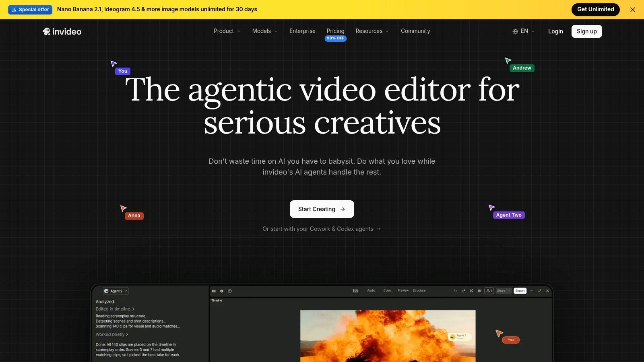Click the Get Unlimited button
The width and height of the screenshot is (644, 362).
pos(596,9)
